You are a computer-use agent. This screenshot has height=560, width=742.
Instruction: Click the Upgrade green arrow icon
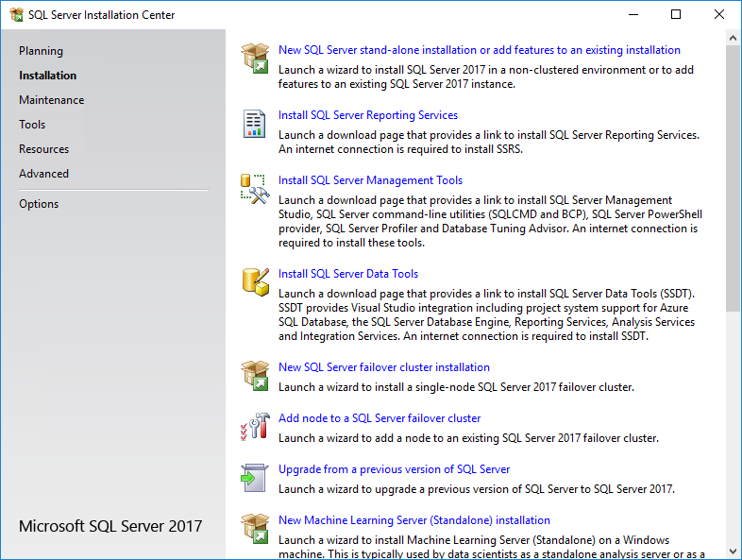coord(255,478)
